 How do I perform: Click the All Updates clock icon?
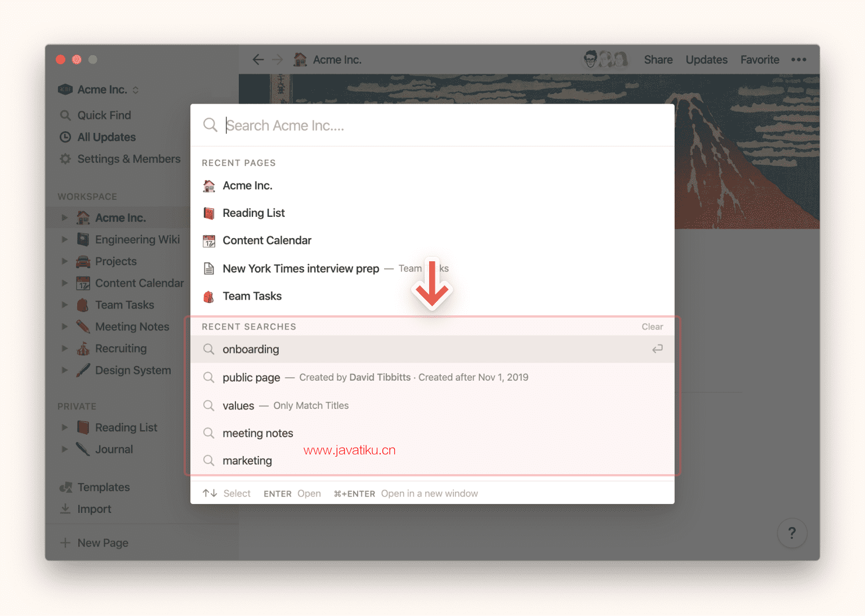click(x=65, y=137)
